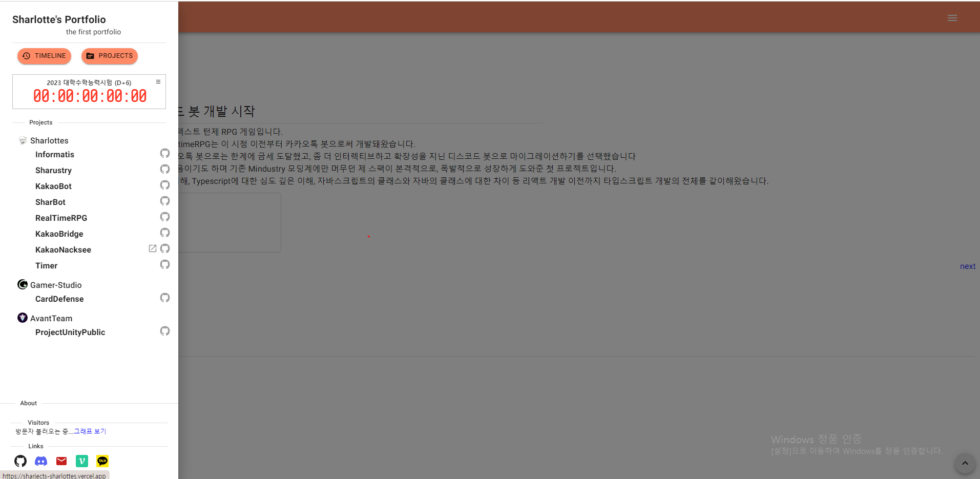This screenshot has width=980, height=479.
Task: Open GitHub repo for SharBot
Action: coord(165,201)
